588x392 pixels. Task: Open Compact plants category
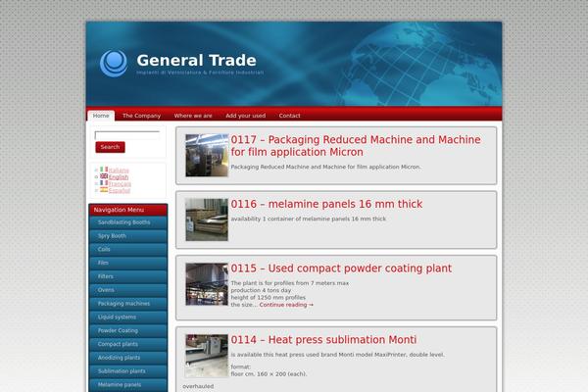tap(128, 344)
